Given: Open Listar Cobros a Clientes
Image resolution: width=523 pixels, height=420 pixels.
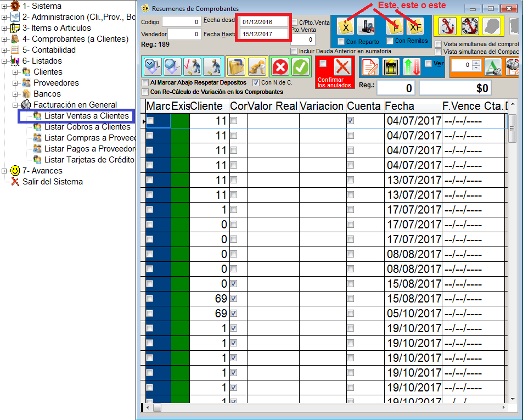Looking at the screenshot, I should pos(87,127).
